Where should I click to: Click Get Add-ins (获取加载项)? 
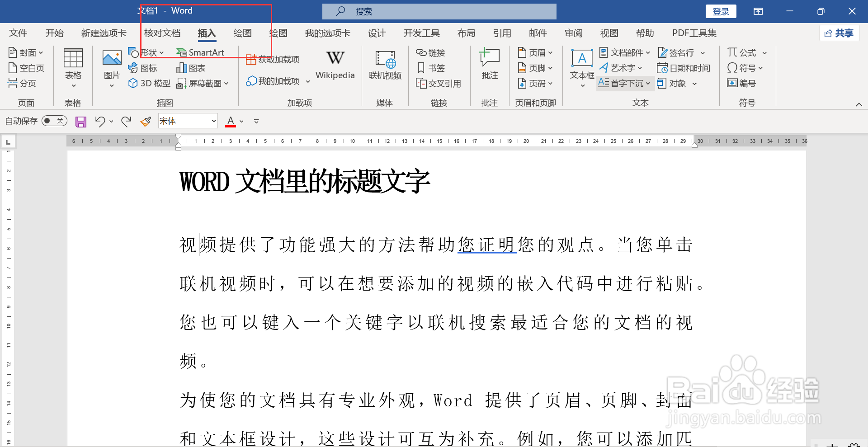273,60
